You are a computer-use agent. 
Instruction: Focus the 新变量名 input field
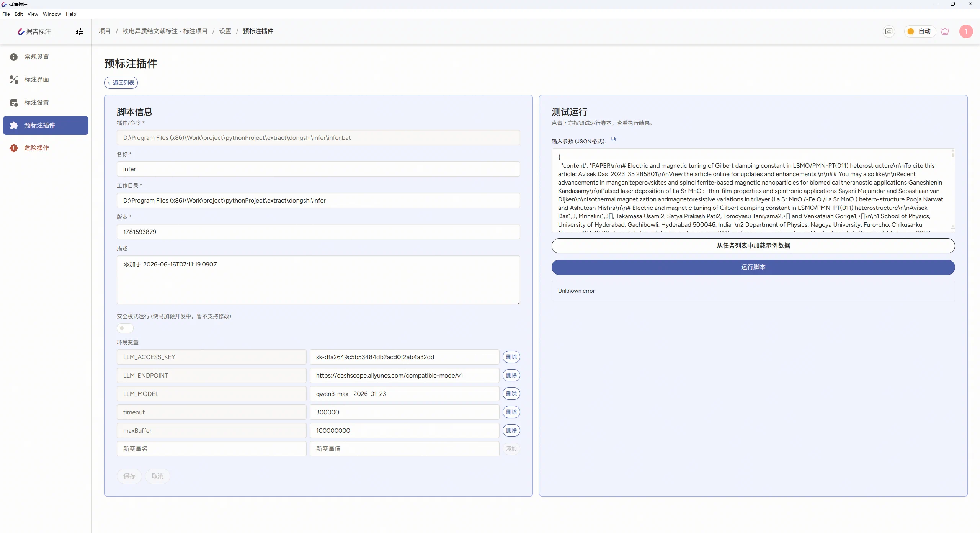pyautogui.click(x=211, y=449)
